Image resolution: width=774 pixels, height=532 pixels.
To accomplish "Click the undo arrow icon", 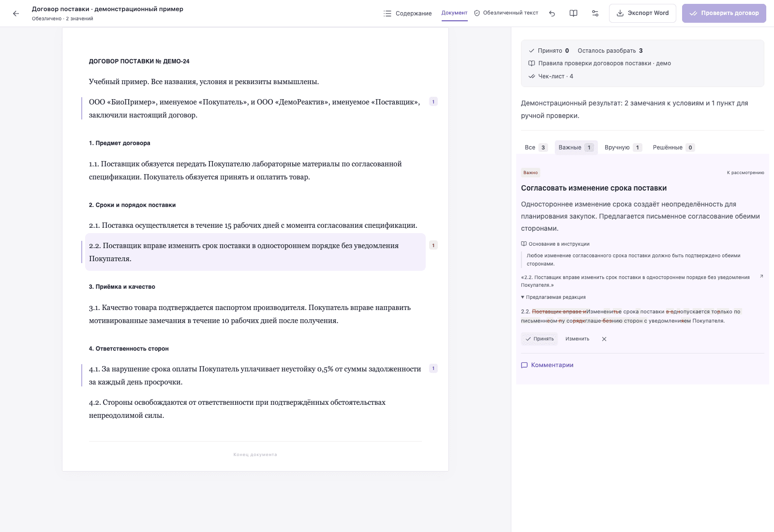I will pyautogui.click(x=552, y=14).
